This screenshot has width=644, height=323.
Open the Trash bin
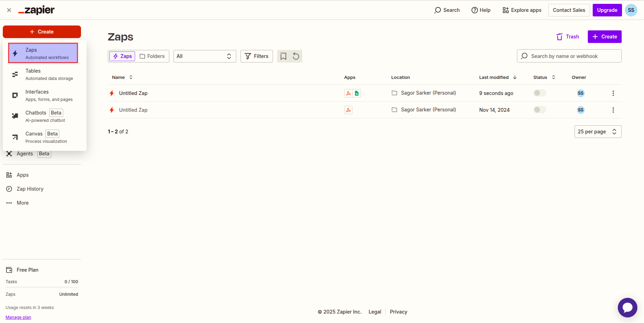pyautogui.click(x=568, y=37)
